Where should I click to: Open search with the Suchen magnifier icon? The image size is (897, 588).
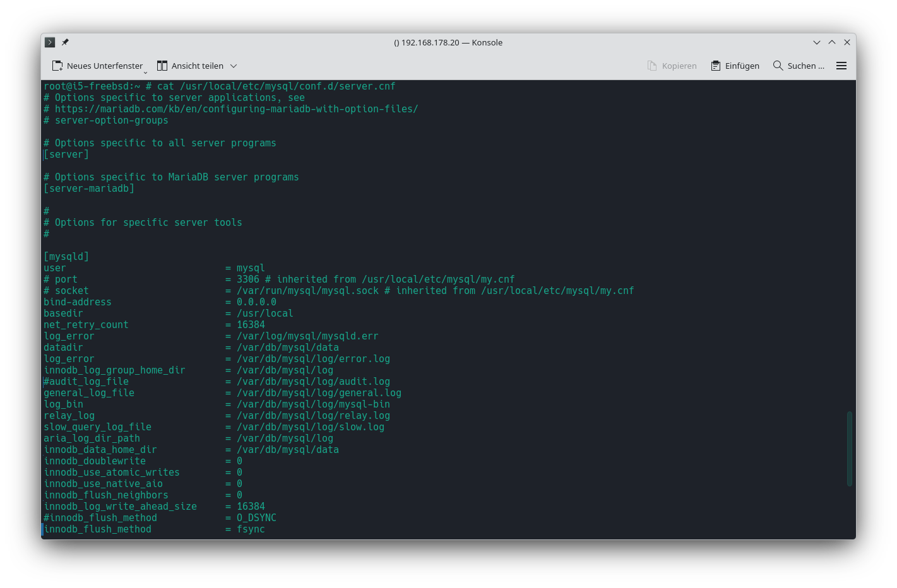(x=778, y=66)
